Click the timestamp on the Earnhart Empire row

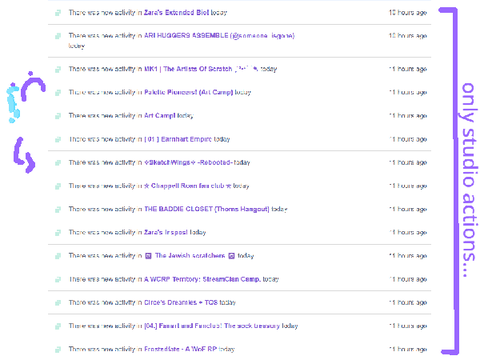click(408, 139)
